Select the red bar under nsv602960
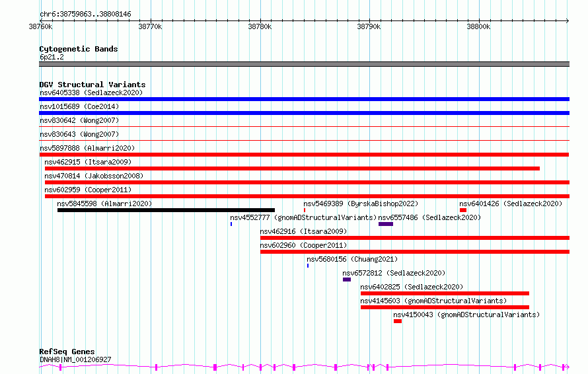The width and height of the screenshot is (588, 374). (x=415, y=252)
